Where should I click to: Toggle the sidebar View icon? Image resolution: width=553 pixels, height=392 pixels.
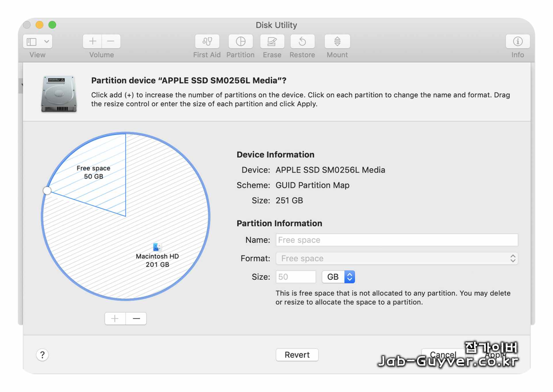click(32, 41)
